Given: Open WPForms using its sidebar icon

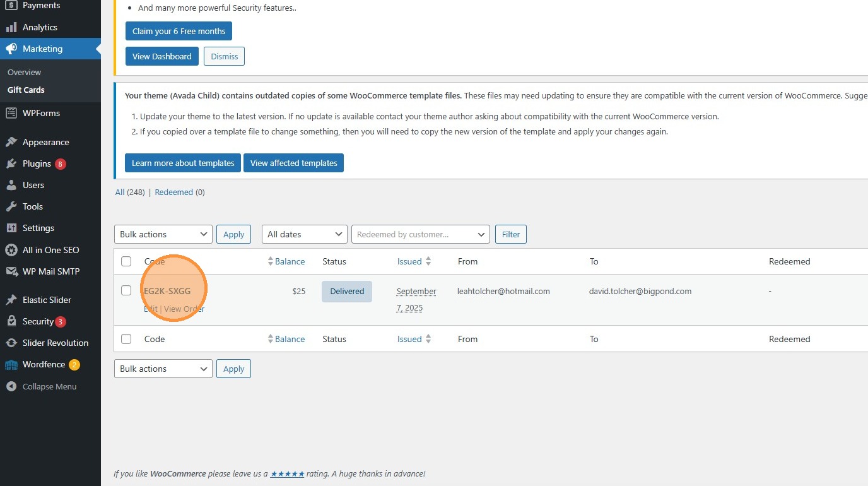Looking at the screenshot, I should tap(11, 113).
